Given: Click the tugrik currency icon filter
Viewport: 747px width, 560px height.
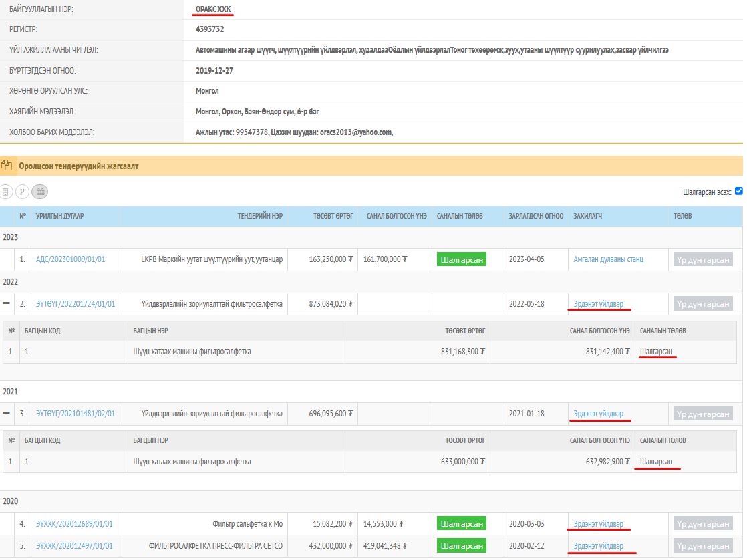Looking at the screenshot, I should (x=22, y=192).
